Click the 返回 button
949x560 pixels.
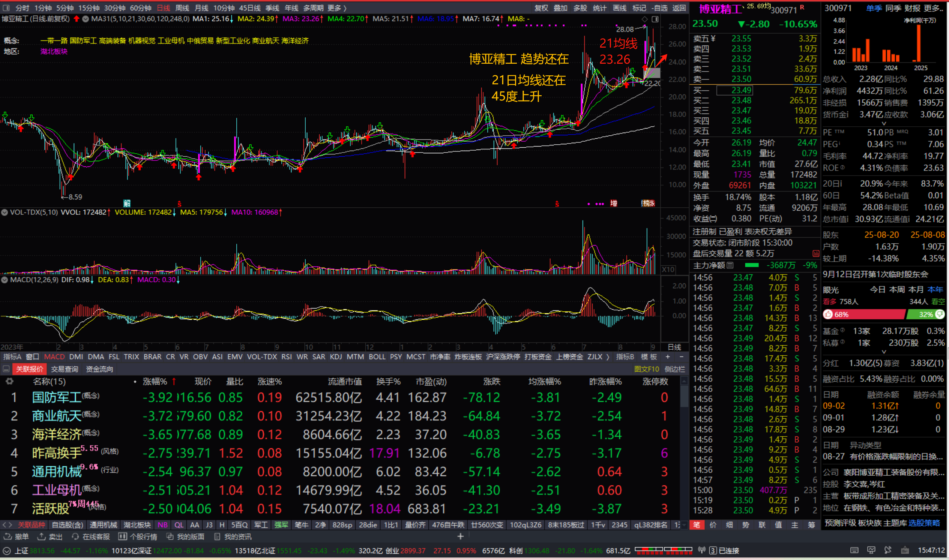coord(679,8)
